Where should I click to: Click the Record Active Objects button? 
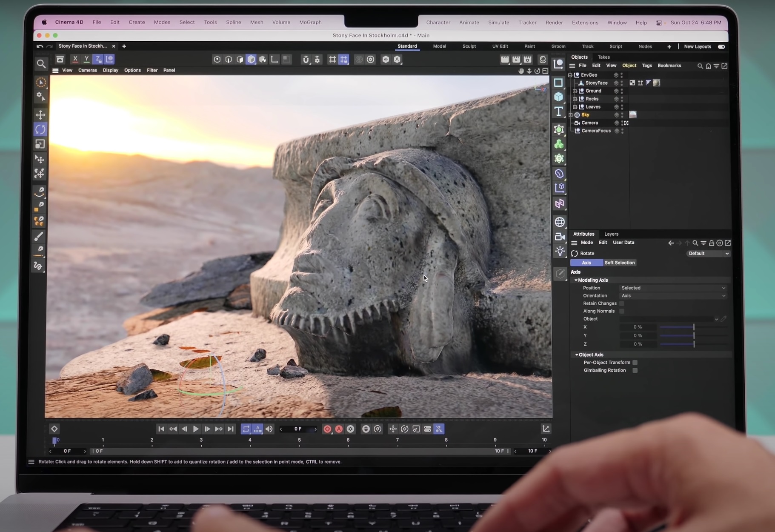[327, 429]
